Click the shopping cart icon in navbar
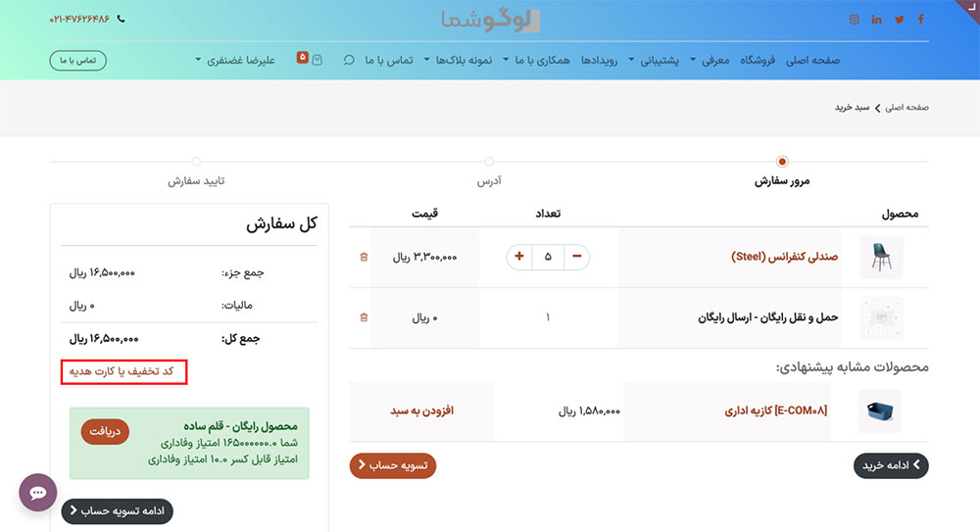 pyautogui.click(x=317, y=60)
